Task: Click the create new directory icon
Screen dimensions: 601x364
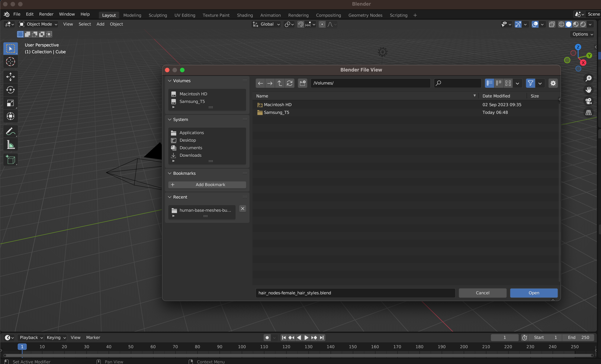Action: (x=302, y=83)
